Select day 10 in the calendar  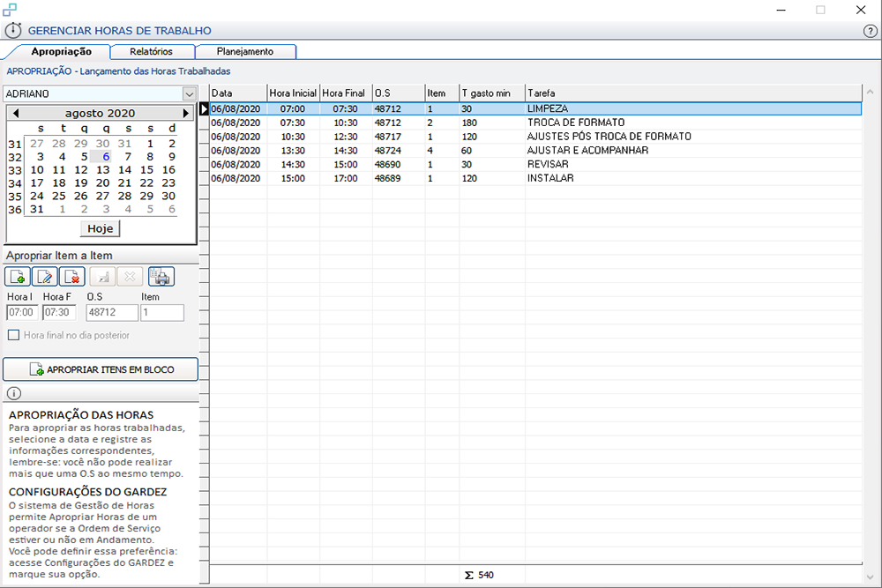37,170
